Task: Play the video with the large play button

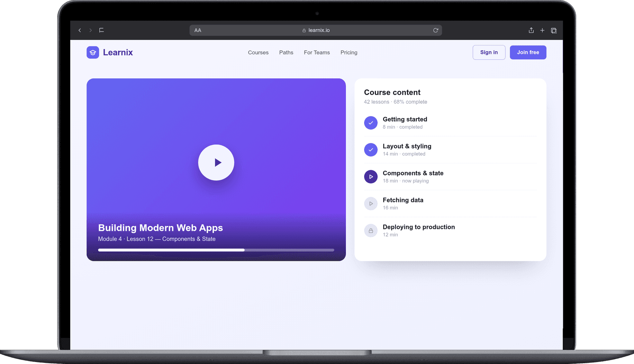Action: point(216,162)
